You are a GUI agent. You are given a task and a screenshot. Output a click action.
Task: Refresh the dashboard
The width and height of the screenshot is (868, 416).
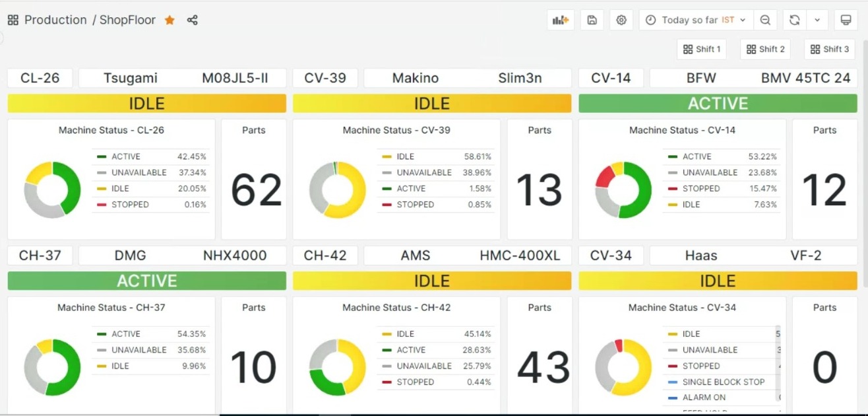coord(795,20)
